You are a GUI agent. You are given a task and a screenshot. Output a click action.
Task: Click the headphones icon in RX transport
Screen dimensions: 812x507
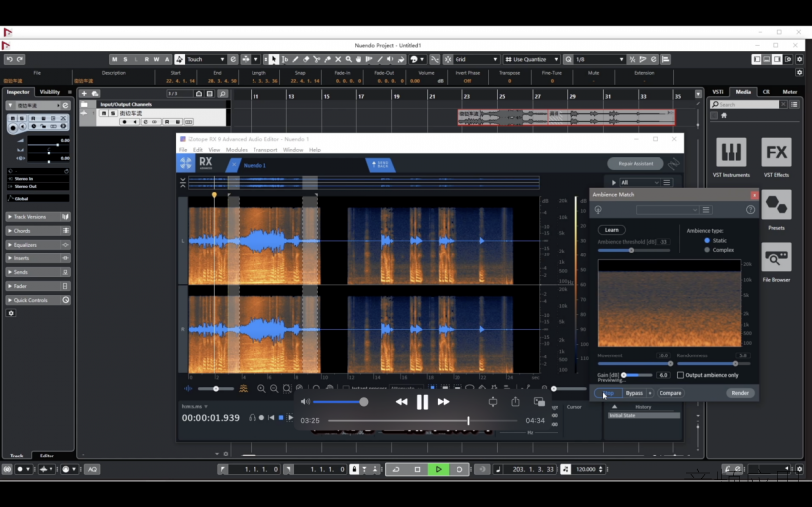(253, 418)
